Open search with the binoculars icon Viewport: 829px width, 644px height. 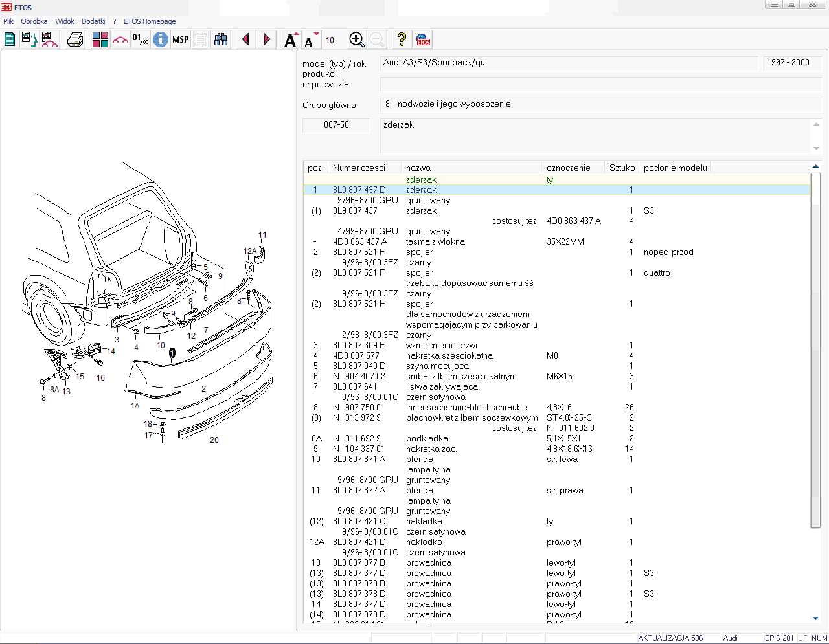221,39
